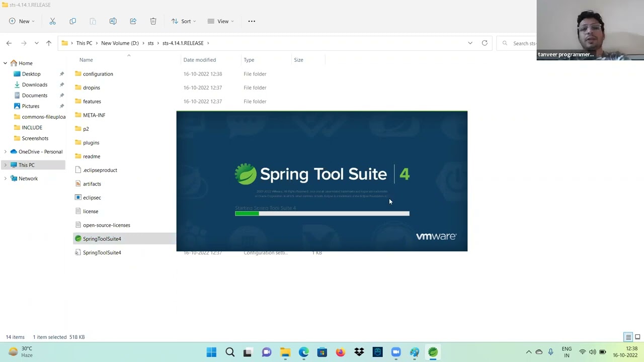
Task: Click 'New Volume (D:)' breadcrumb segment
Action: coord(120,43)
